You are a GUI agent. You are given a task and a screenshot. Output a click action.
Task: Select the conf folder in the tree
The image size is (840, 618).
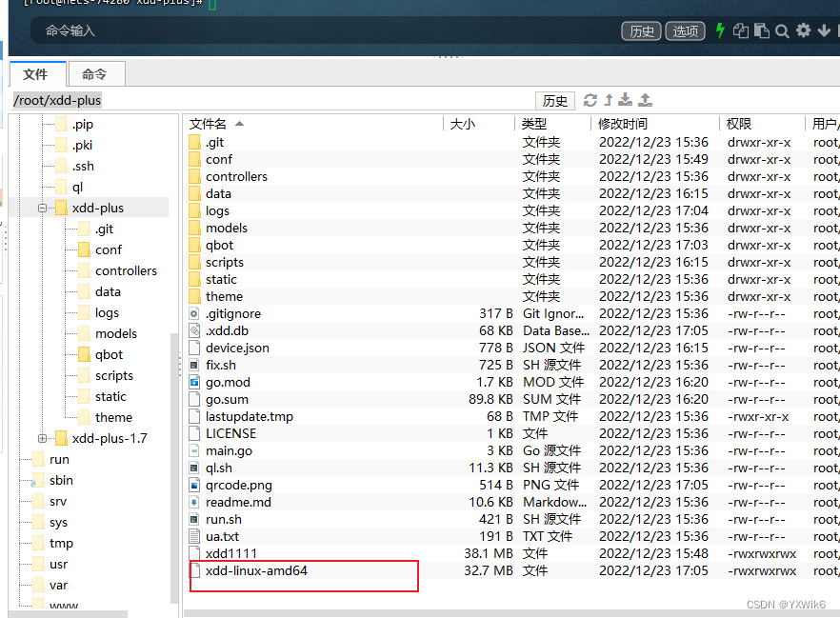[x=109, y=249]
